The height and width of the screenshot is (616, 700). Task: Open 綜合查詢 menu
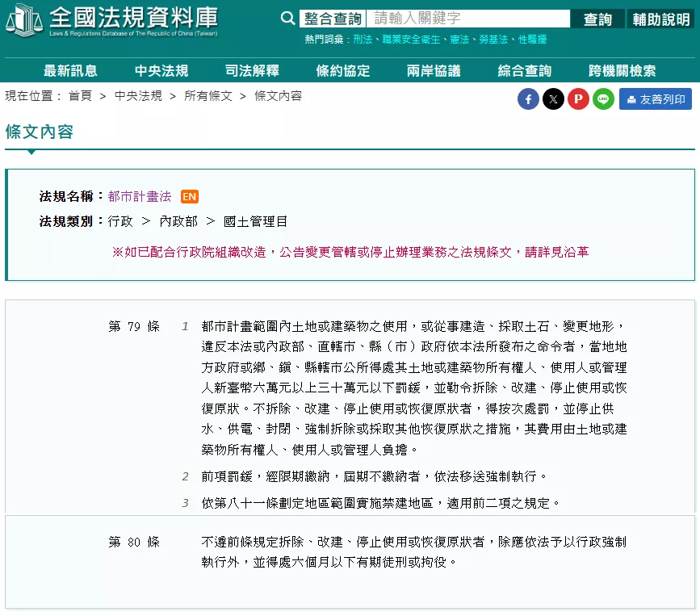[525, 70]
